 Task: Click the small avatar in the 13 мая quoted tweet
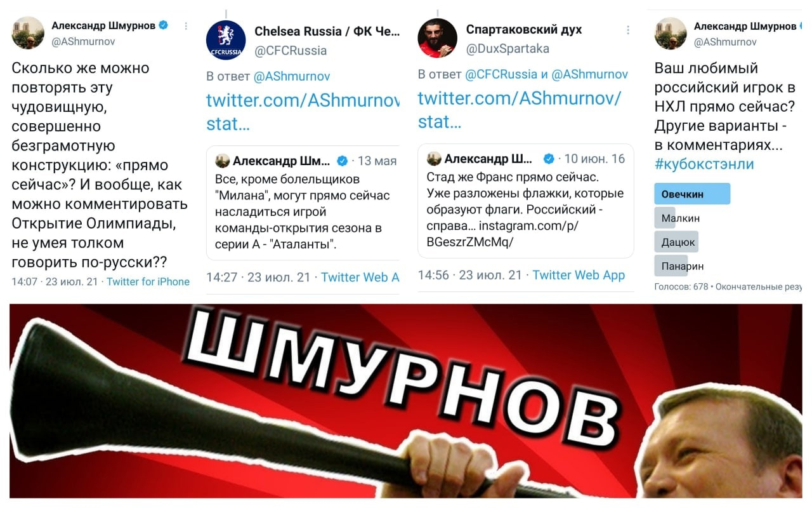click(x=222, y=160)
